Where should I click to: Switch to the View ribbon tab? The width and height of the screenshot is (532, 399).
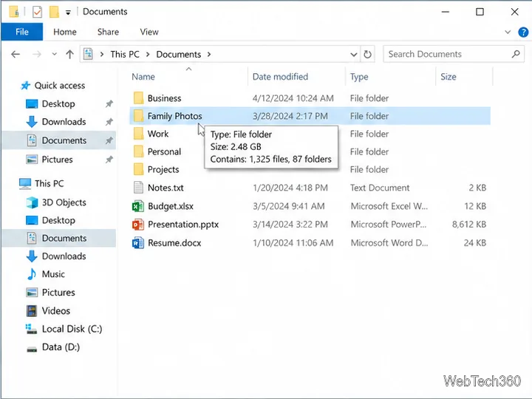point(149,32)
